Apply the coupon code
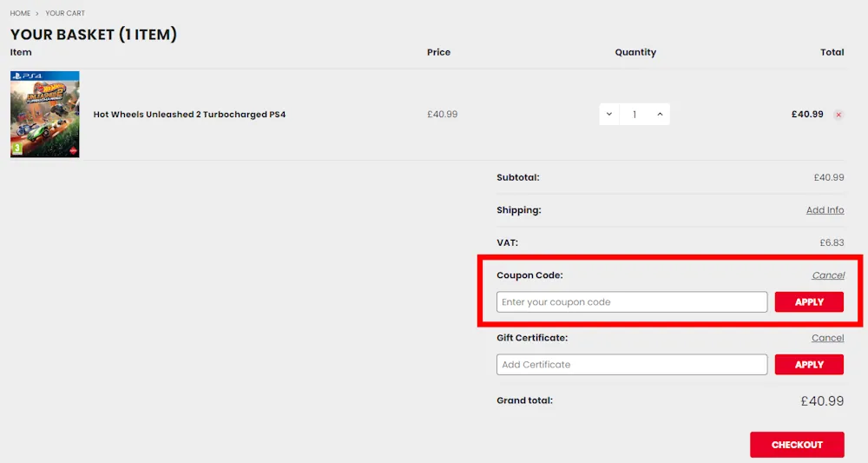868x463 pixels. pos(809,301)
